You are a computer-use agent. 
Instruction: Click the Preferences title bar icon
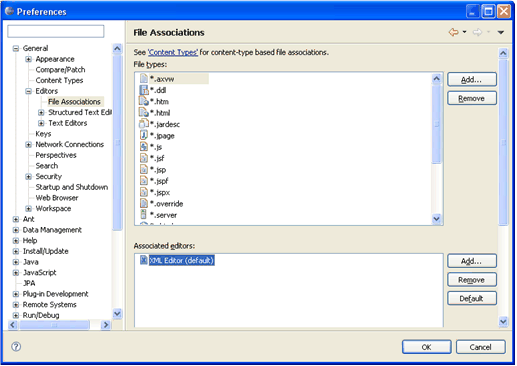(x=10, y=11)
